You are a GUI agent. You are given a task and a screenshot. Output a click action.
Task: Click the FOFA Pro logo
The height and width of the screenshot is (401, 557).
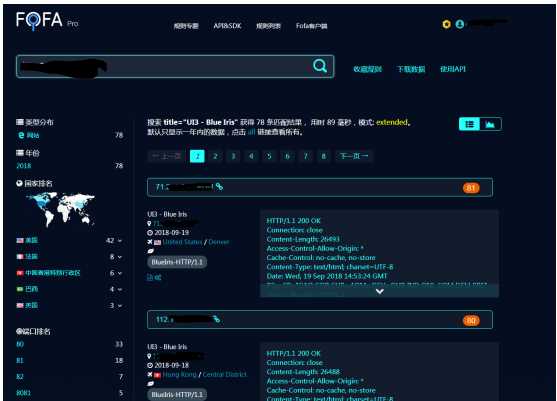click(x=47, y=21)
